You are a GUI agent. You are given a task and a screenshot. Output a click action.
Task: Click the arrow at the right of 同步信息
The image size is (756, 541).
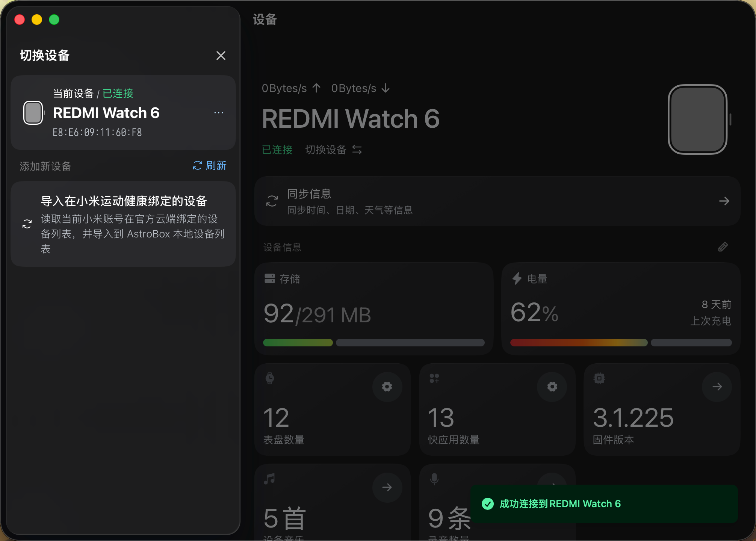[x=724, y=201]
